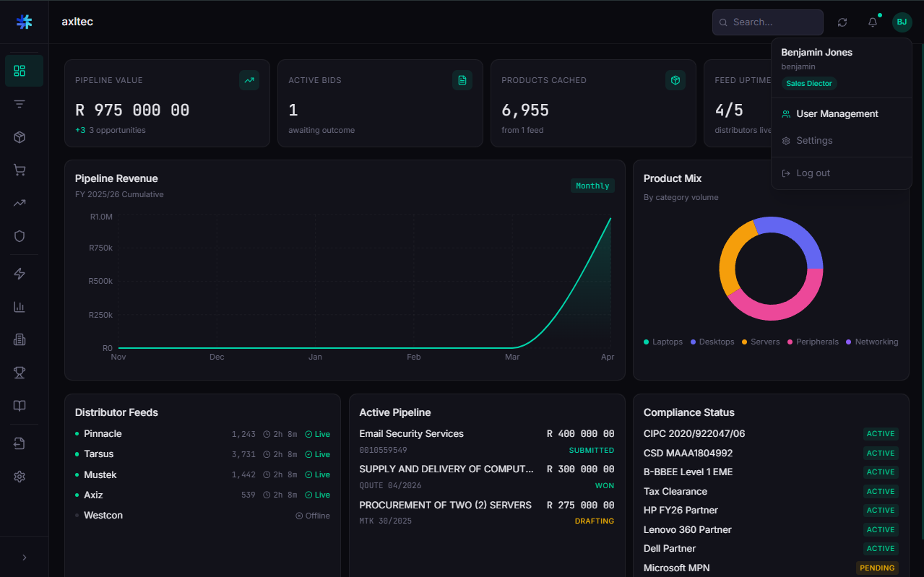Expand the sidebar with the chevron arrow

tap(24, 558)
